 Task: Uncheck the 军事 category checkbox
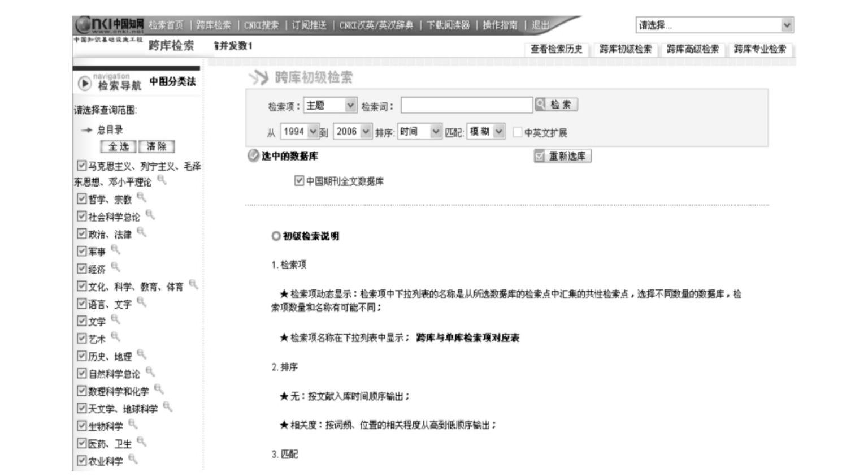pyautogui.click(x=81, y=252)
